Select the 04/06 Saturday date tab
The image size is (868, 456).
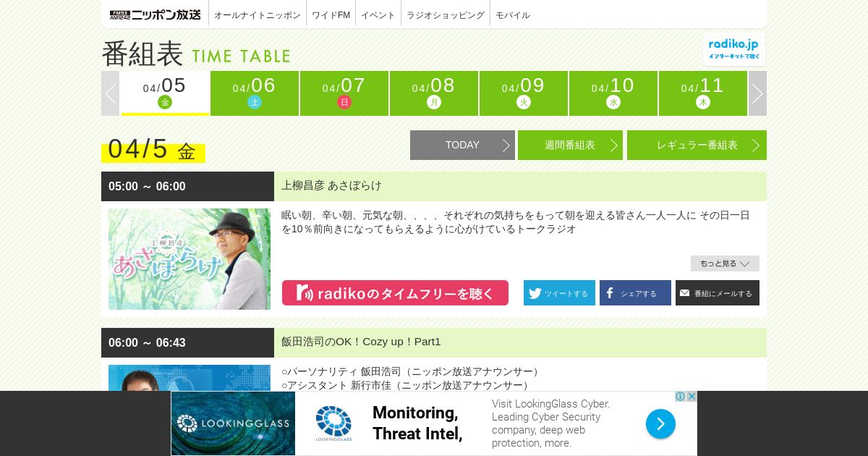coord(255,93)
